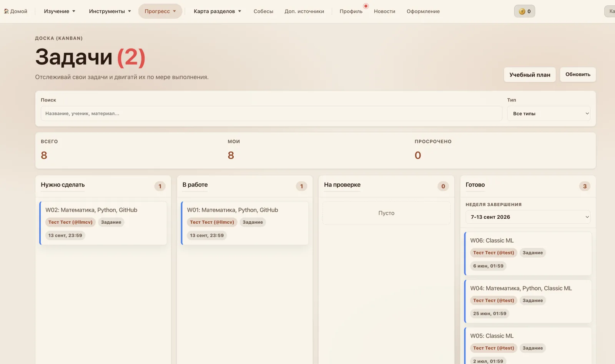Open the W01: Математика, Python, GitHub card
Viewport: 615px width, 364px height.
tap(244, 223)
